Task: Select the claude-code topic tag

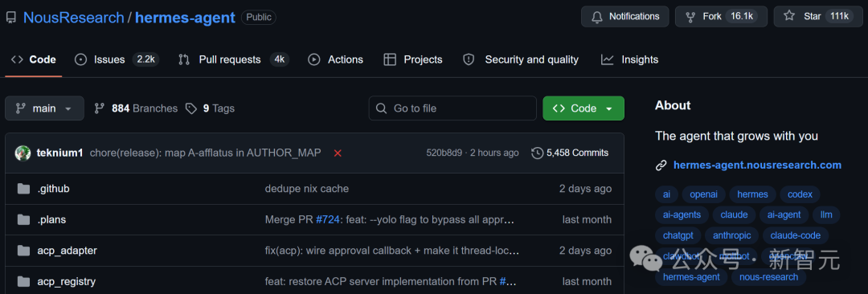Action: 796,235
